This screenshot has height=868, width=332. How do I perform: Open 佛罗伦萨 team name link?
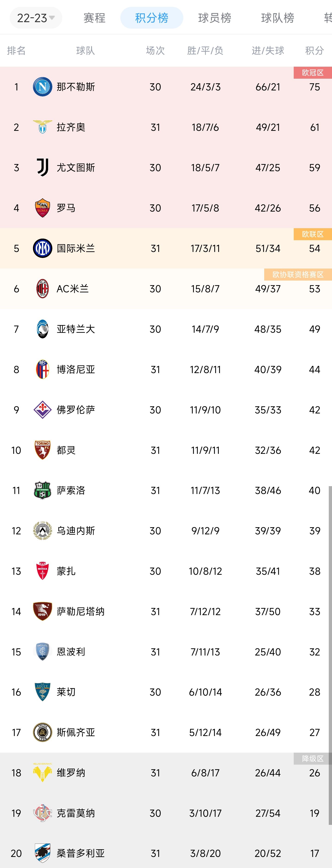tap(76, 410)
